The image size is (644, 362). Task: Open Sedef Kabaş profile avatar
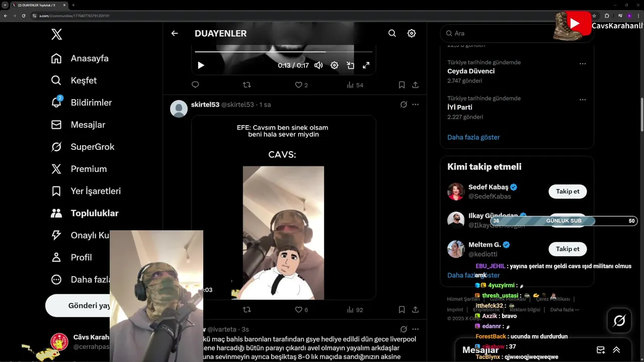[456, 192]
